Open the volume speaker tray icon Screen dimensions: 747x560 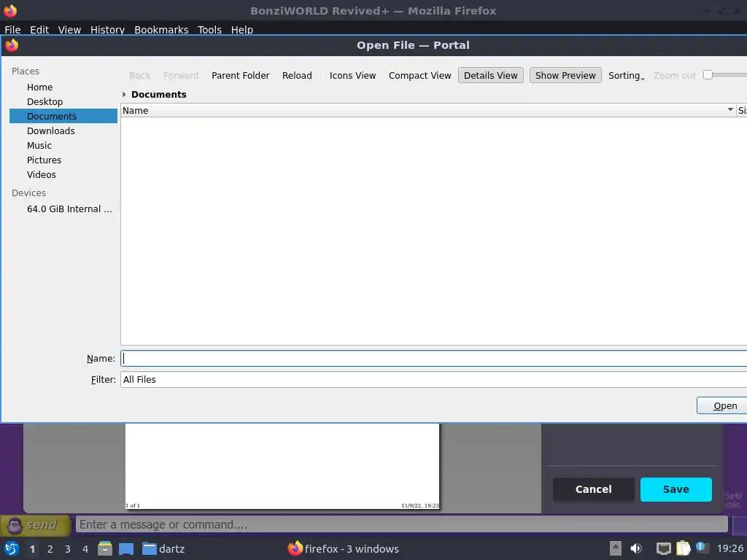pyautogui.click(x=636, y=548)
